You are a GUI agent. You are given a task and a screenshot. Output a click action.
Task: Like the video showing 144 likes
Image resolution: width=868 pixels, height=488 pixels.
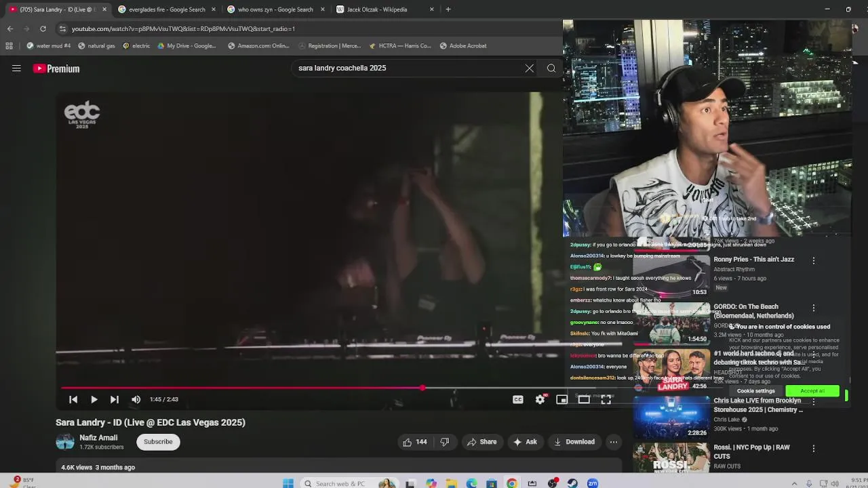coord(414,442)
